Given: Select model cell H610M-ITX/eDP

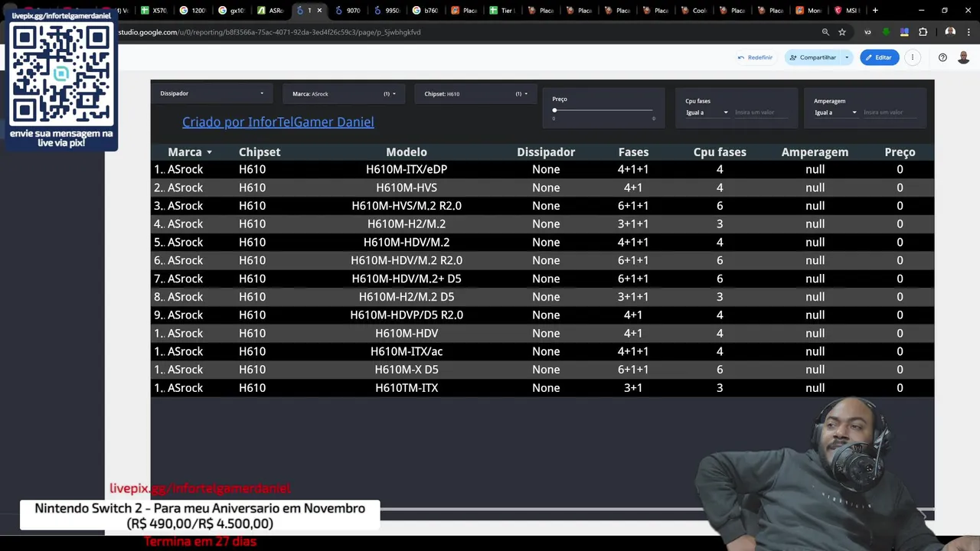Looking at the screenshot, I should pyautogui.click(x=407, y=169).
